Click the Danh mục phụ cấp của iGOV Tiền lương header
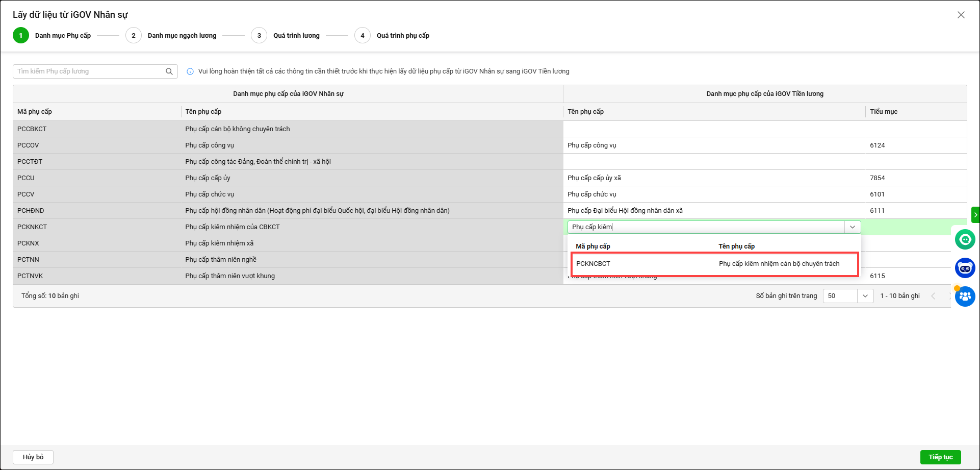 tap(765, 94)
